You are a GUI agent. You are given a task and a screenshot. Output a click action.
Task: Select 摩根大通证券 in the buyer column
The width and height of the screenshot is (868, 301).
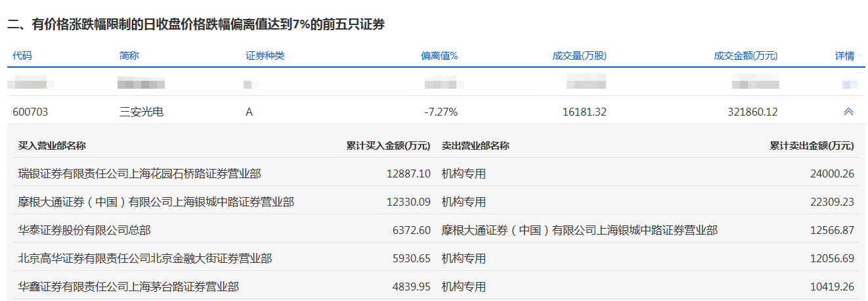156,202
